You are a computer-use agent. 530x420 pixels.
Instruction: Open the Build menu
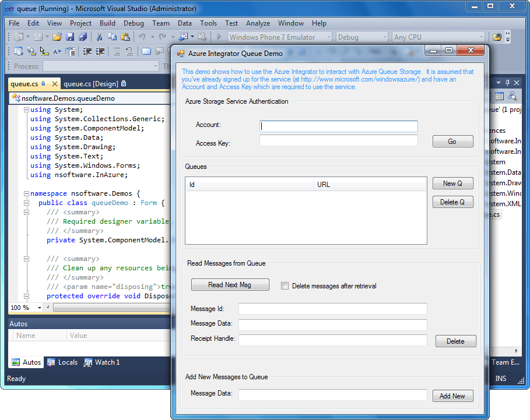click(x=107, y=23)
